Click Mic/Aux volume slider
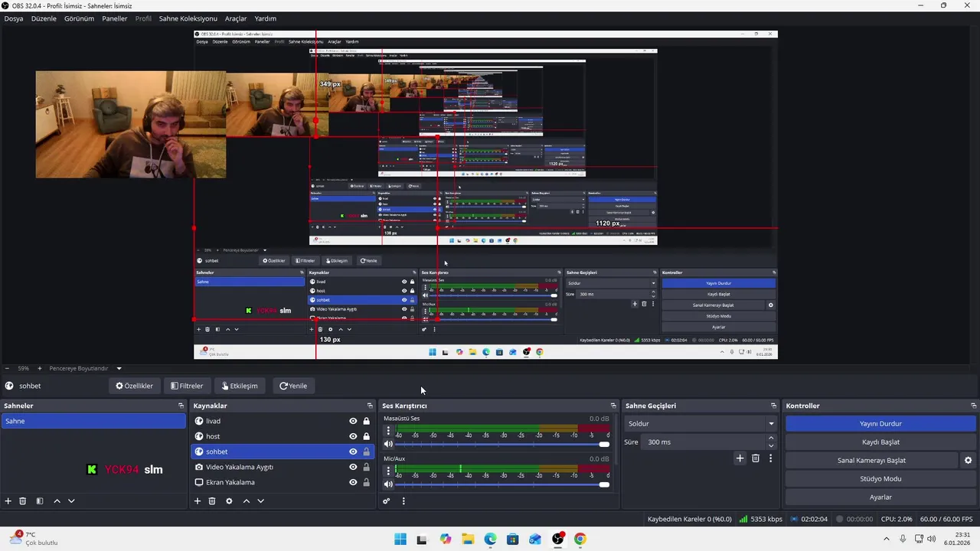This screenshot has width=980, height=551. (x=501, y=484)
